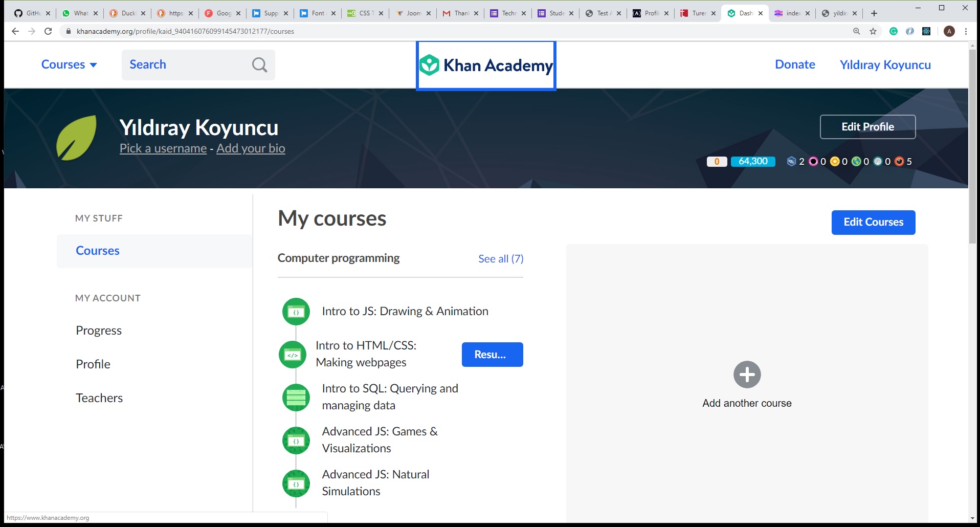Open Intro to JS course icon
The image size is (980, 527).
point(296,312)
